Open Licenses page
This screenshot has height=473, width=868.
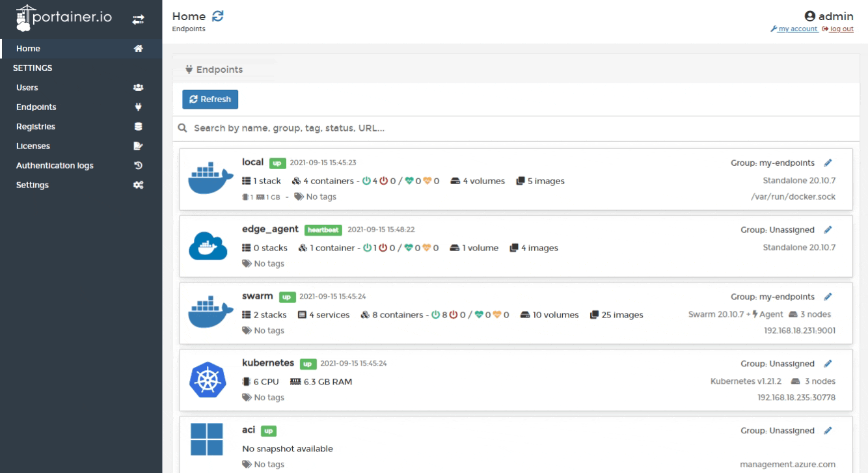[x=81, y=146]
